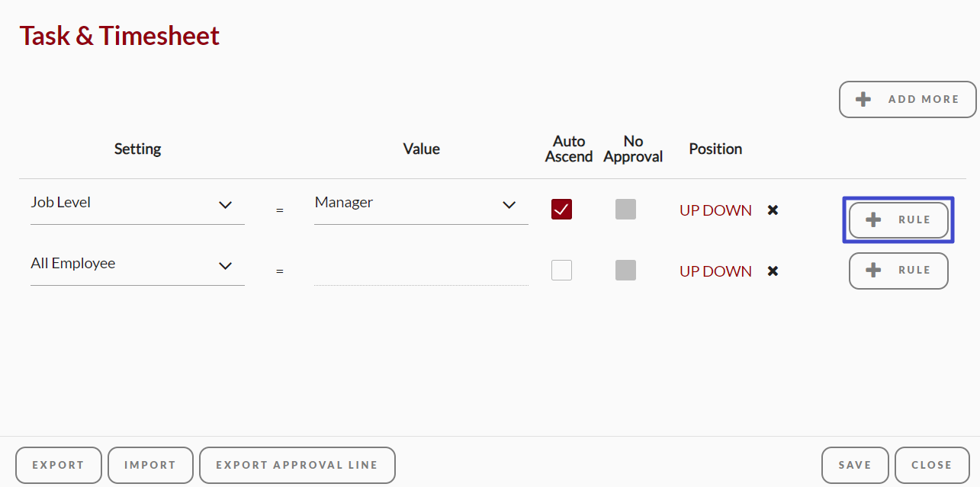The height and width of the screenshot is (487, 980).
Task: Toggle No Approval for All Employee row
Action: [x=625, y=270]
